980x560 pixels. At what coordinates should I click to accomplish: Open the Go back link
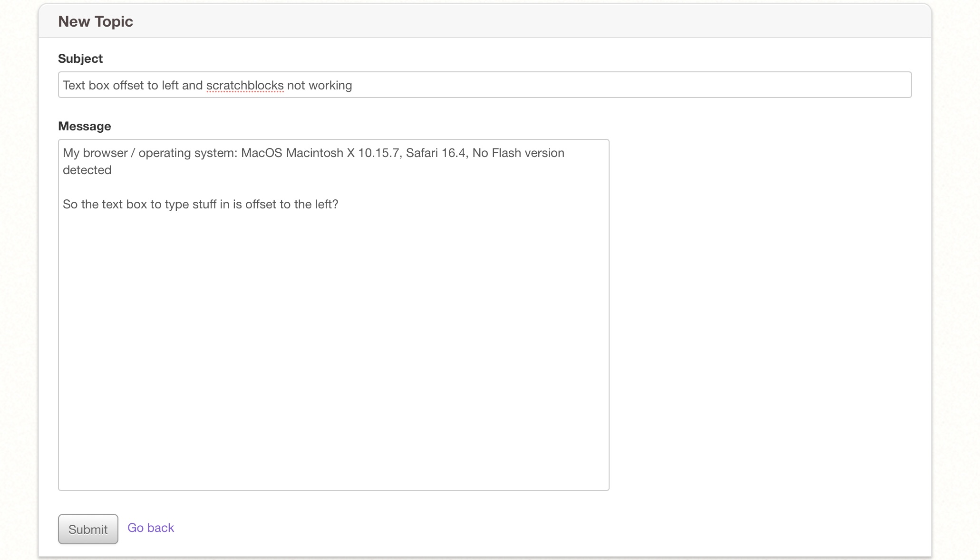click(150, 528)
